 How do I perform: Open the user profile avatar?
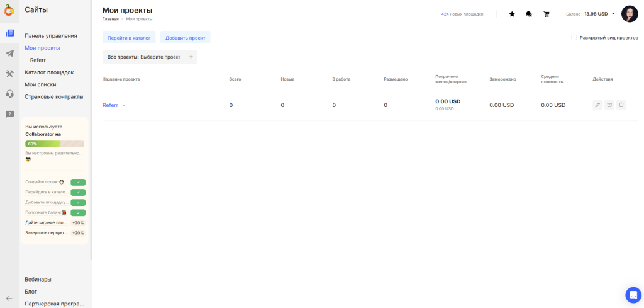pos(630,14)
